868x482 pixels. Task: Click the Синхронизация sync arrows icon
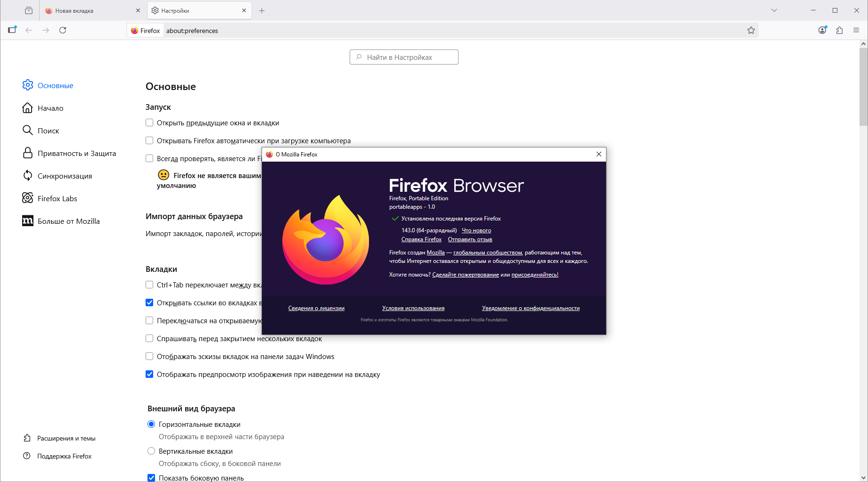coord(28,175)
